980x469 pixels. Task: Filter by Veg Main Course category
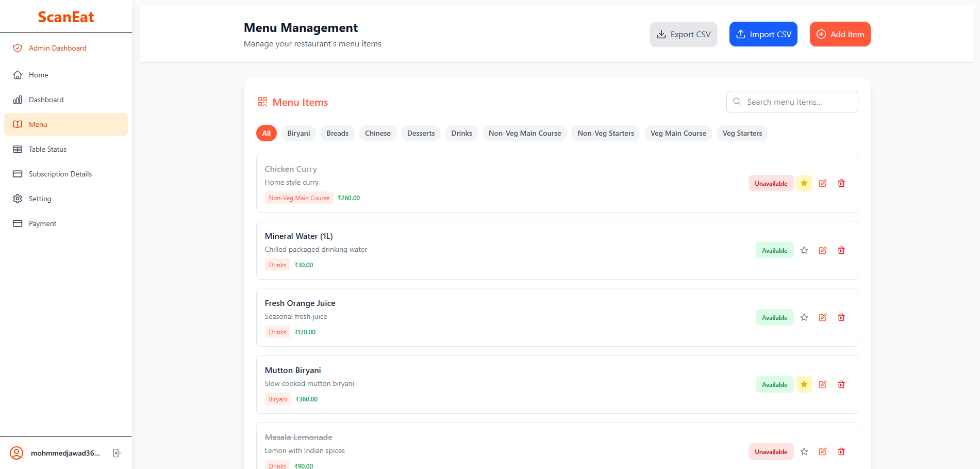click(x=678, y=133)
